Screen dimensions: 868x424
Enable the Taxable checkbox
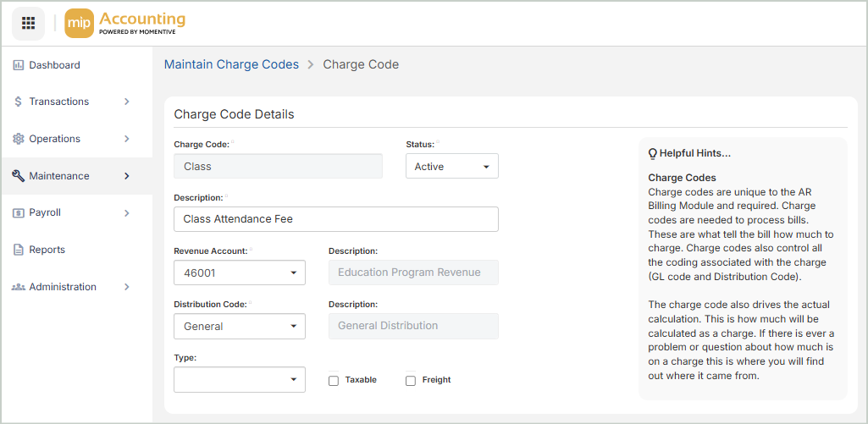(x=334, y=381)
